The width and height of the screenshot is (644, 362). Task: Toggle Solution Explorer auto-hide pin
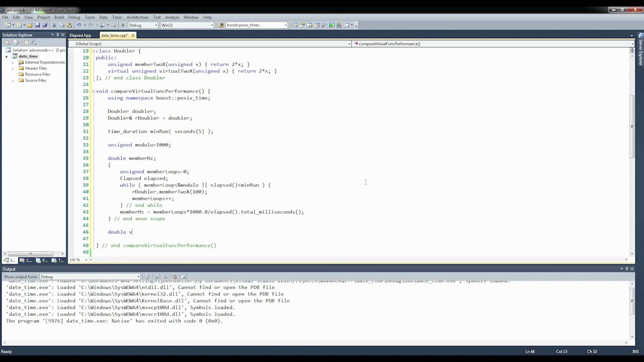click(57, 35)
